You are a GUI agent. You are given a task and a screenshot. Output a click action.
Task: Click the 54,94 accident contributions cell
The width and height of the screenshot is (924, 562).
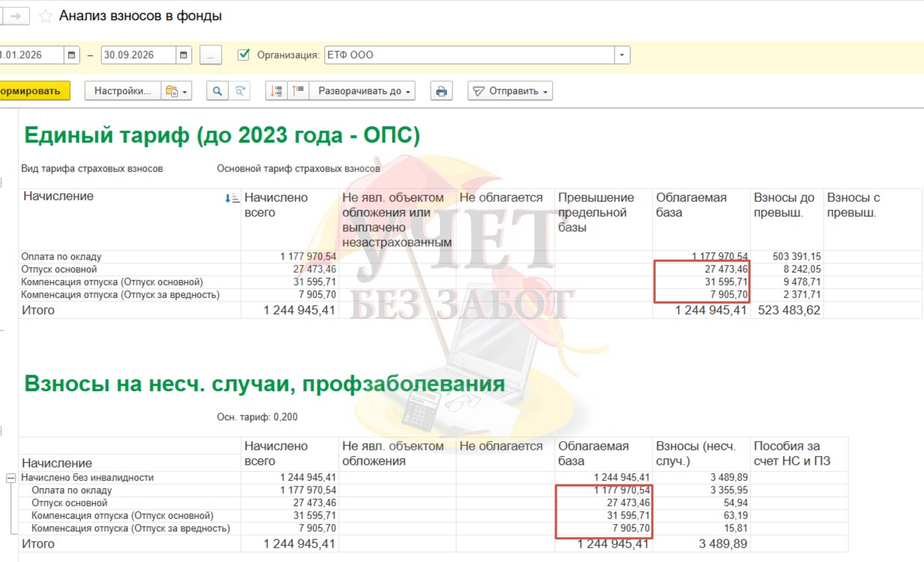(x=701, y=503)
